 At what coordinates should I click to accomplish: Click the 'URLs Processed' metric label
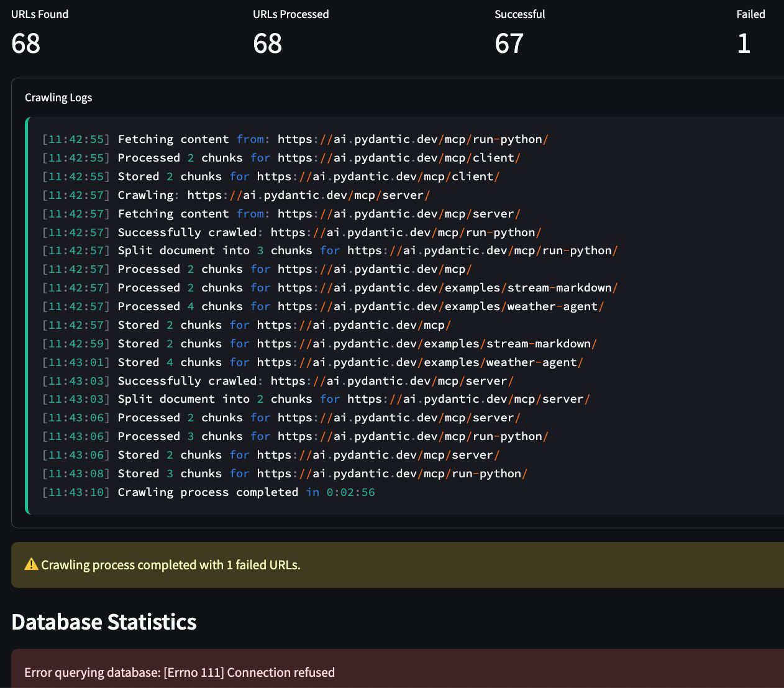coord(291,14)
